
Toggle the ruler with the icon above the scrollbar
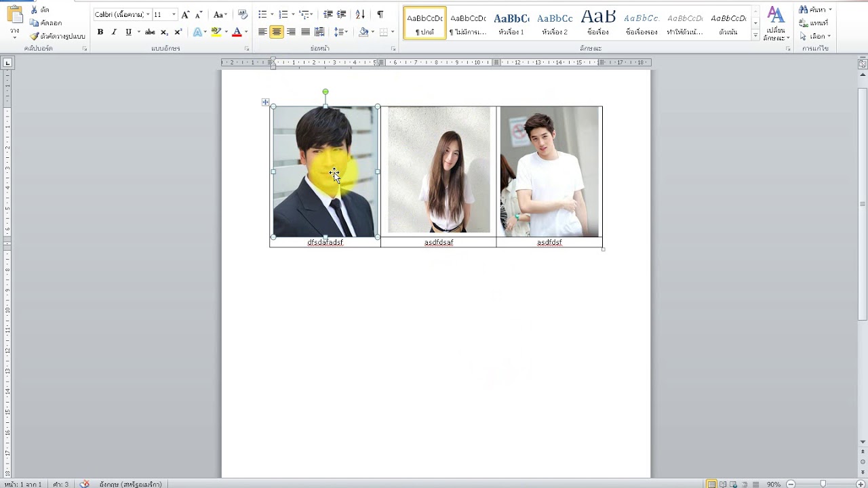(x=863, y=64)
